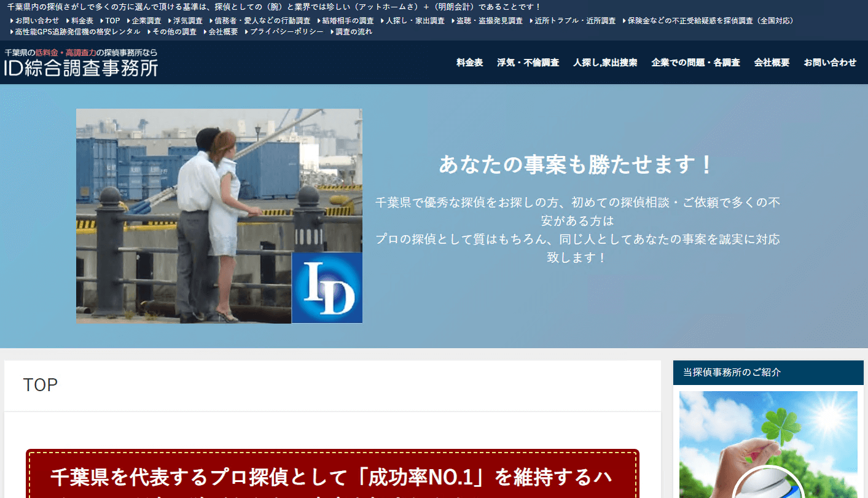This screenshot has height=498, width=868.
Task: Open the その他の調査 link
Action: coord(174,31)
